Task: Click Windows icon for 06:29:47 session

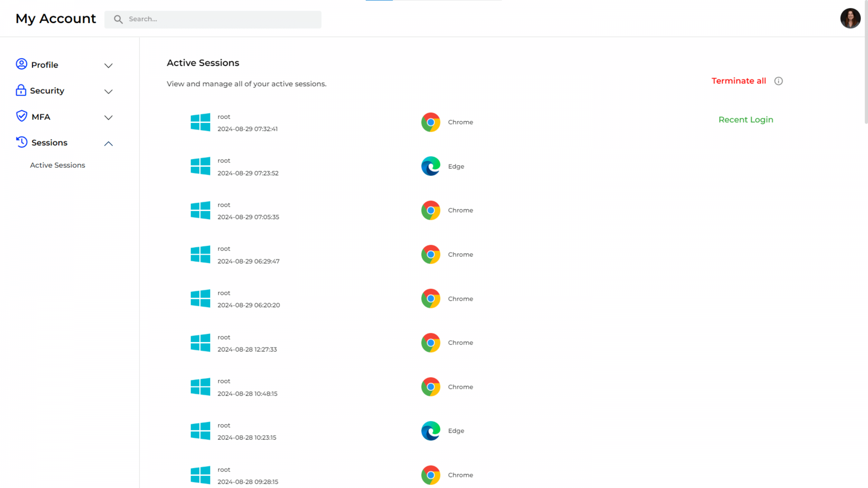Action: tap(200, 254)
